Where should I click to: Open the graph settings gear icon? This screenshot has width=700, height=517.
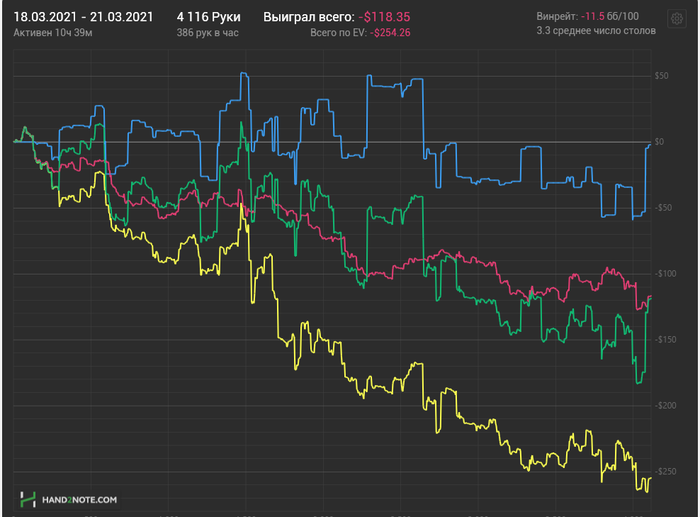(x=677, y=19)
